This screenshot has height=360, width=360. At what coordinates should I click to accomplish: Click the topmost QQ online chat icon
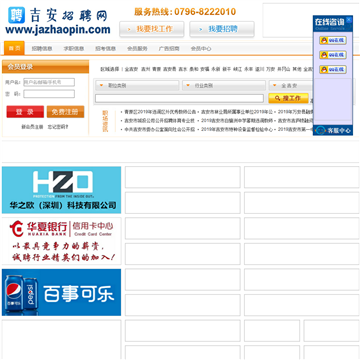[333, 41]
